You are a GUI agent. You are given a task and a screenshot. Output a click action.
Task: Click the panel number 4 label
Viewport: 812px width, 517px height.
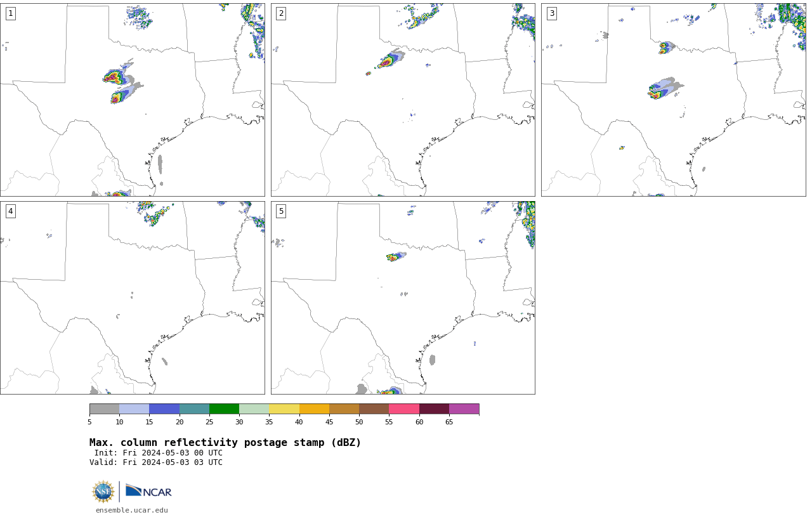pos(10,211)
